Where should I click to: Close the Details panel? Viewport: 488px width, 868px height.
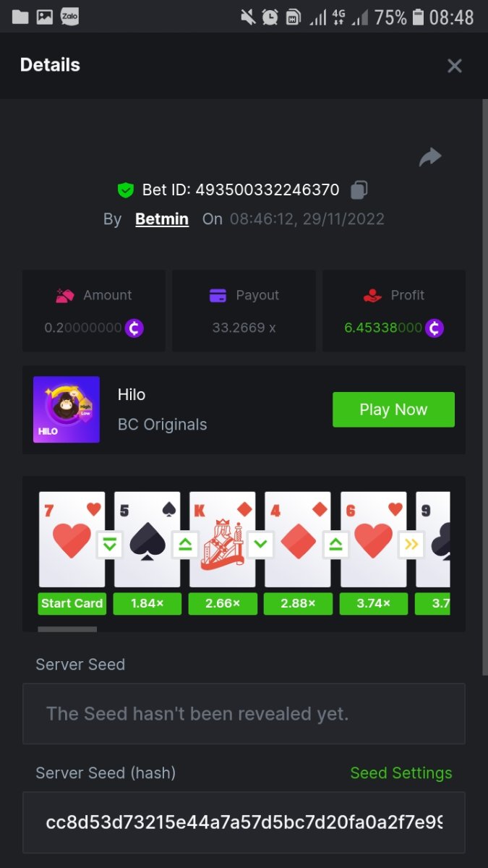pyautogui.click(x=455, y=66)
